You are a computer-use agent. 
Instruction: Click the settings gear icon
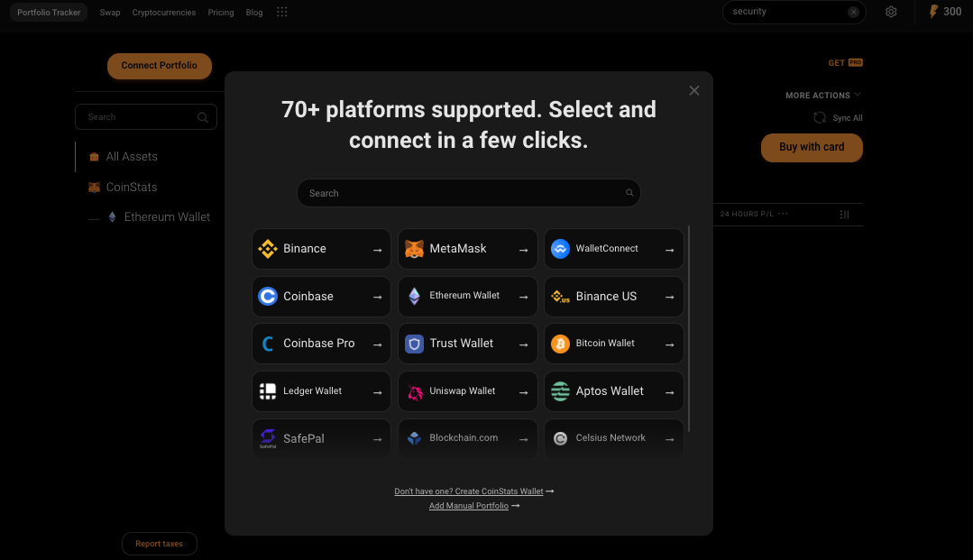click(x=891, y=12)
